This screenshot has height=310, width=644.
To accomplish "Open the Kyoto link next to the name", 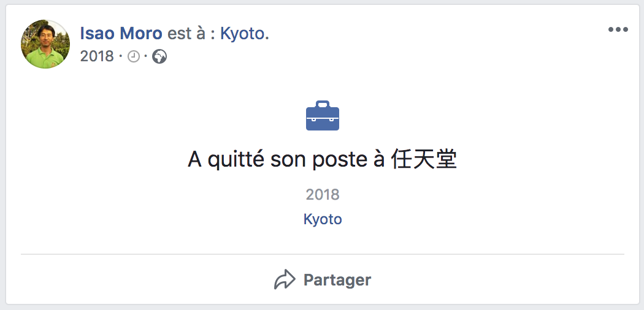I will coord(242,34).
